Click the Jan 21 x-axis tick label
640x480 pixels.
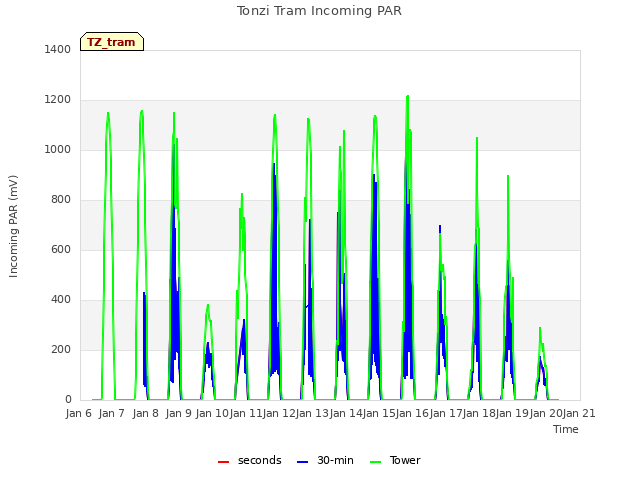[579, 413]
